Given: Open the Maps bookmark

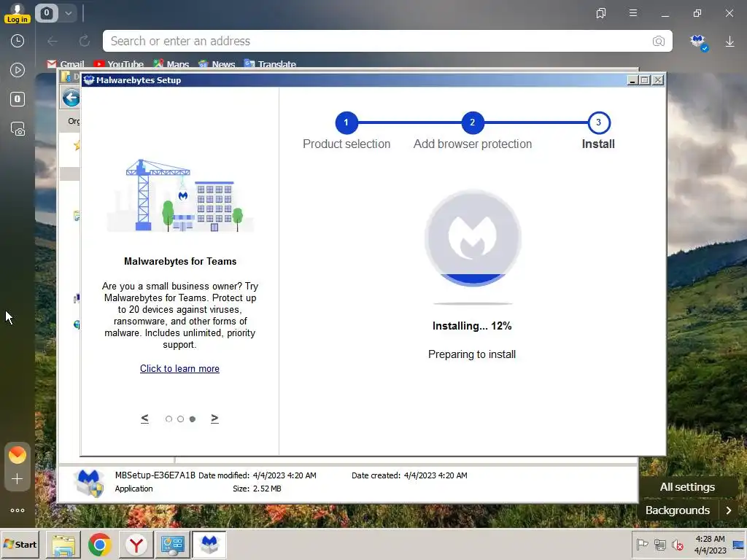Looking at the screenshot, I should click(171, 64).
